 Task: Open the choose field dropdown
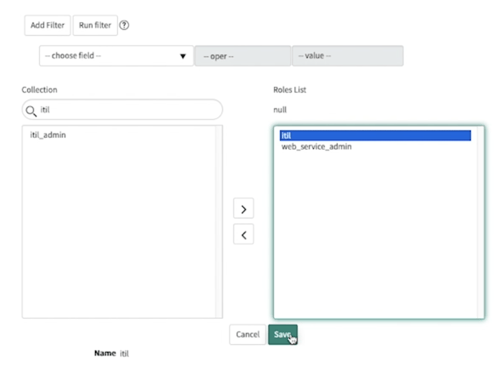(116, 56)
